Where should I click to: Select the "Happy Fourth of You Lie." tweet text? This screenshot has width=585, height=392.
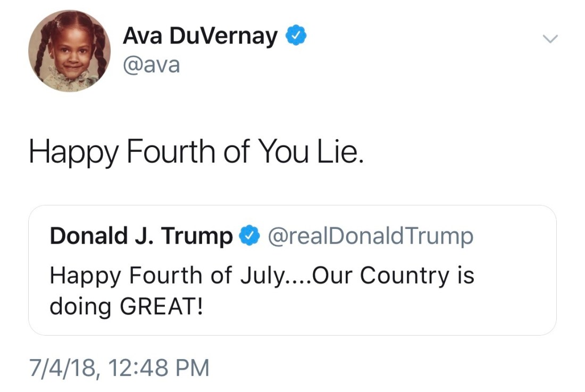196,152
